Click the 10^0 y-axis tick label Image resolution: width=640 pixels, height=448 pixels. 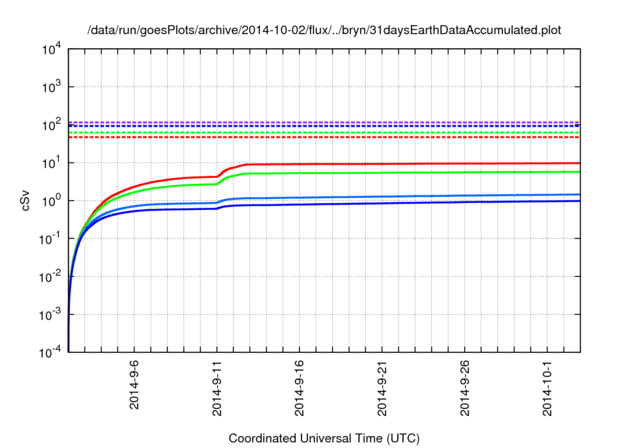pyautogui.click(x=52, y=200)
